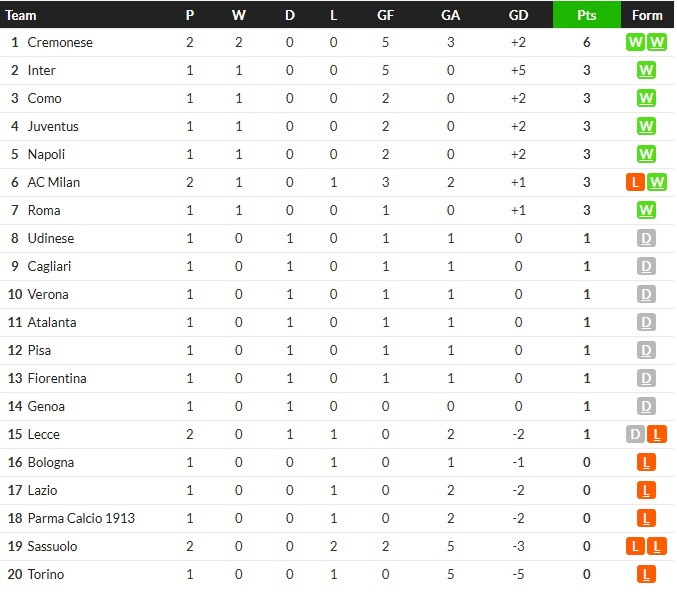This screenshot has width=677, height=596.
Task: Click Cremonese's first W form badge
Action: [635, 42]
